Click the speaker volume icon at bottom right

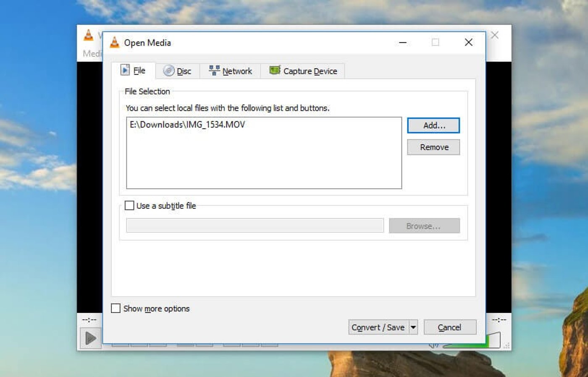pyautogui.click(x=433, y=344)
